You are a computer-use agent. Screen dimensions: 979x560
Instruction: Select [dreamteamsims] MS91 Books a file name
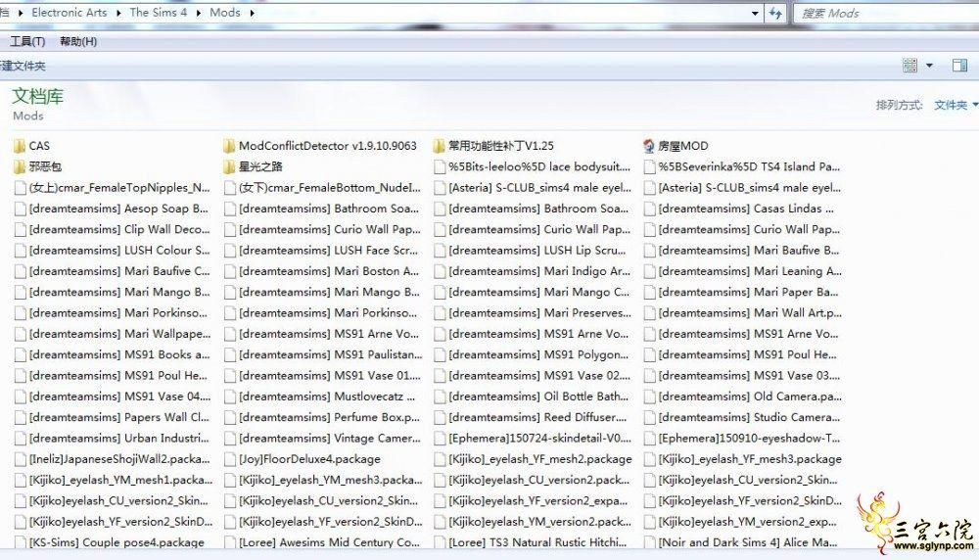point(119,354)
